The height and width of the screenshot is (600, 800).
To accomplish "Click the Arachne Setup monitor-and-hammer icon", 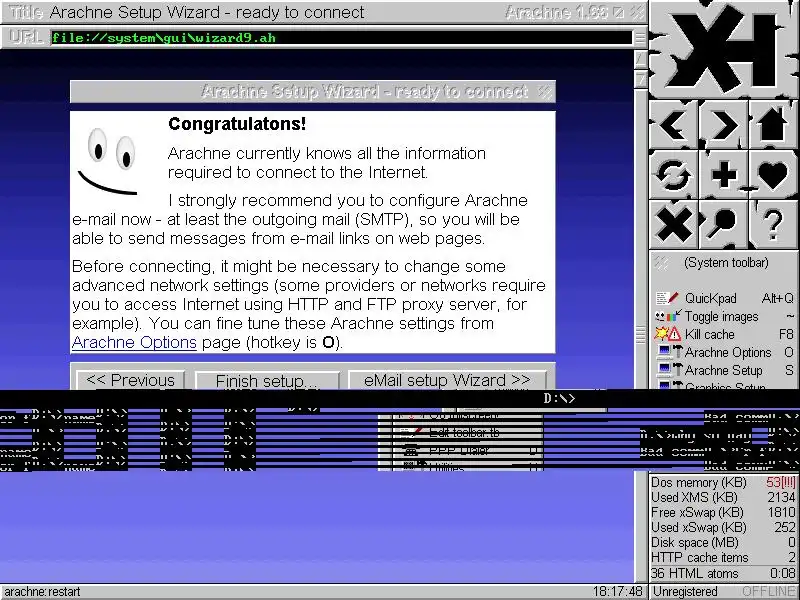I will [670, 370].
